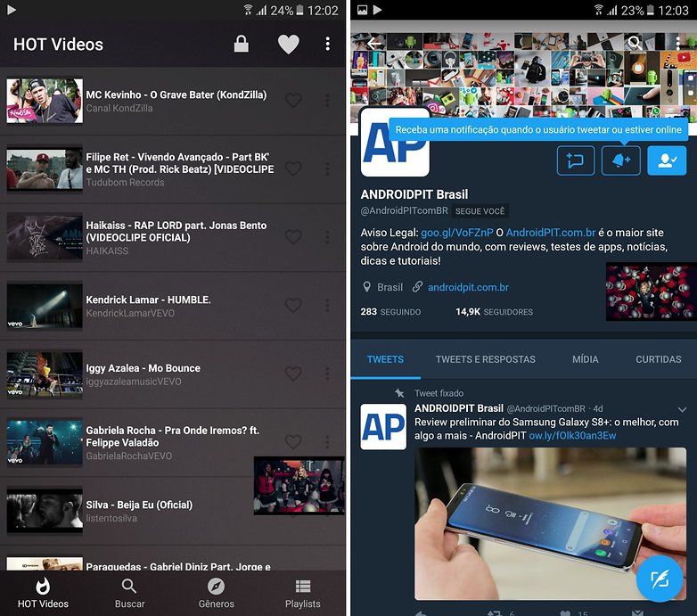This screenshot has height=616, width=697.
Task: Open Galaxy S8+ tweet image
Action: click(x=550, y=523)
